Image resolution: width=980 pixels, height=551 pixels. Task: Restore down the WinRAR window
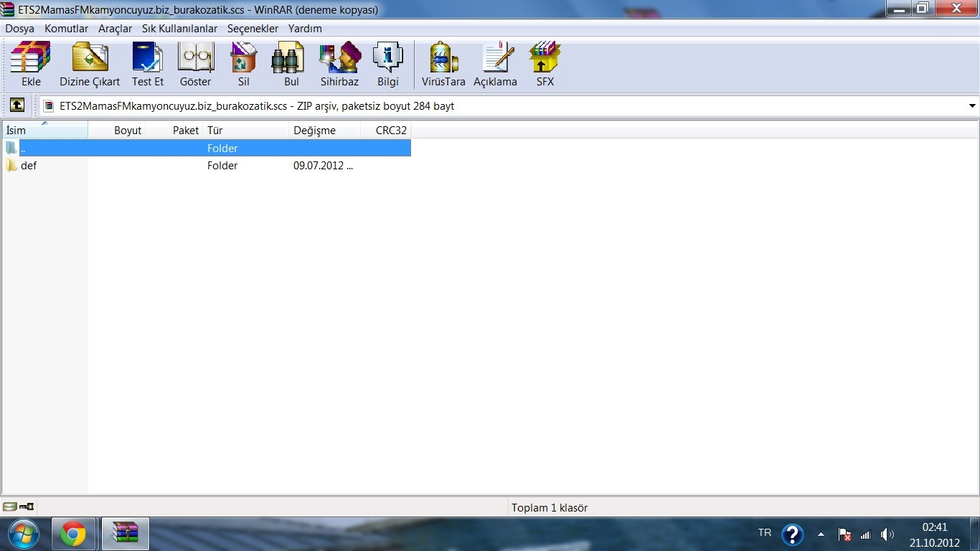coord(922,8)
